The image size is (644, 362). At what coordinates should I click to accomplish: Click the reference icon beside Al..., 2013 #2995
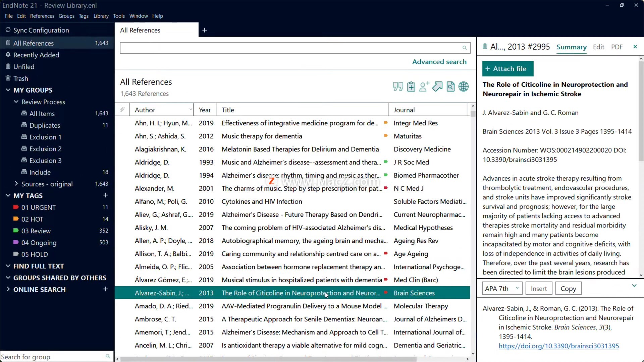(485, 47)
